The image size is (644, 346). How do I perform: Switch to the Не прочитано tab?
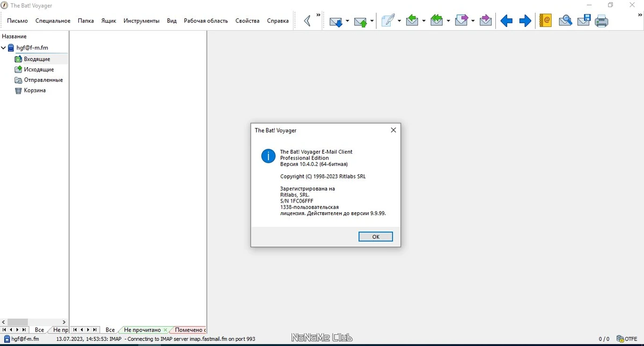point(142,330)
